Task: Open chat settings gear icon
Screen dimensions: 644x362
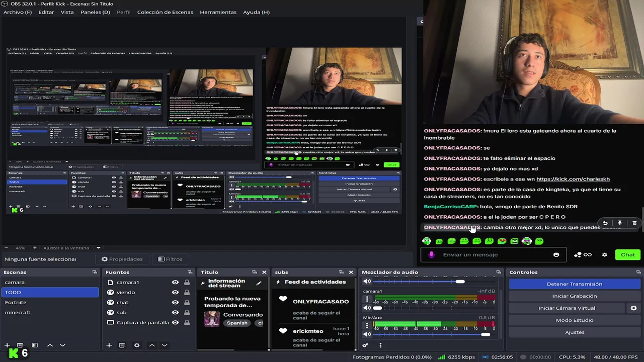Action: click(x=605, y=255)
